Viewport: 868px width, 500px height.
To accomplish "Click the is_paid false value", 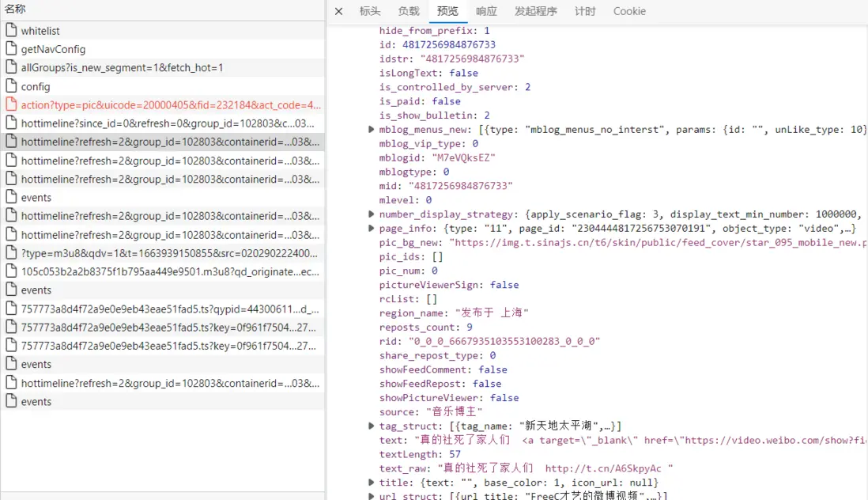I will (x=446, y=100).
